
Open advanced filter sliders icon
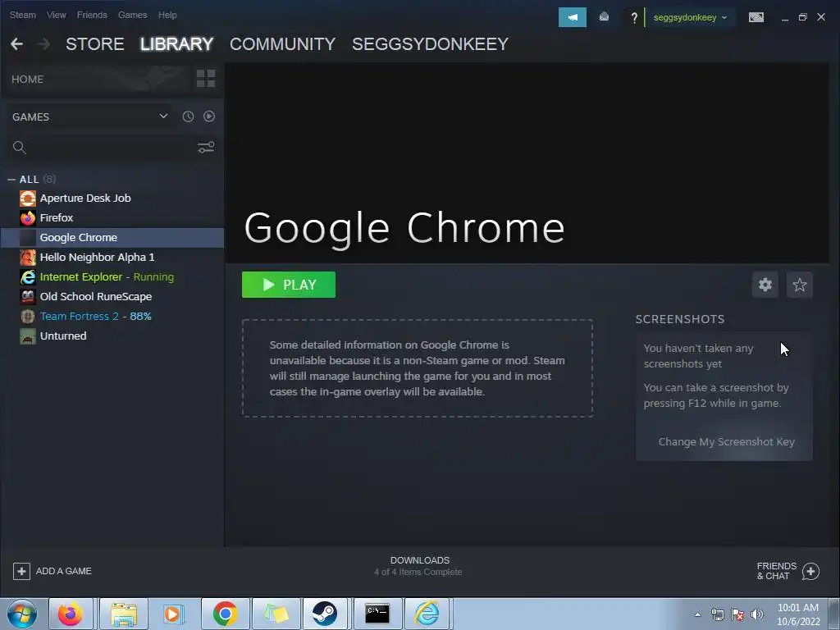click(x=206, y=148)
